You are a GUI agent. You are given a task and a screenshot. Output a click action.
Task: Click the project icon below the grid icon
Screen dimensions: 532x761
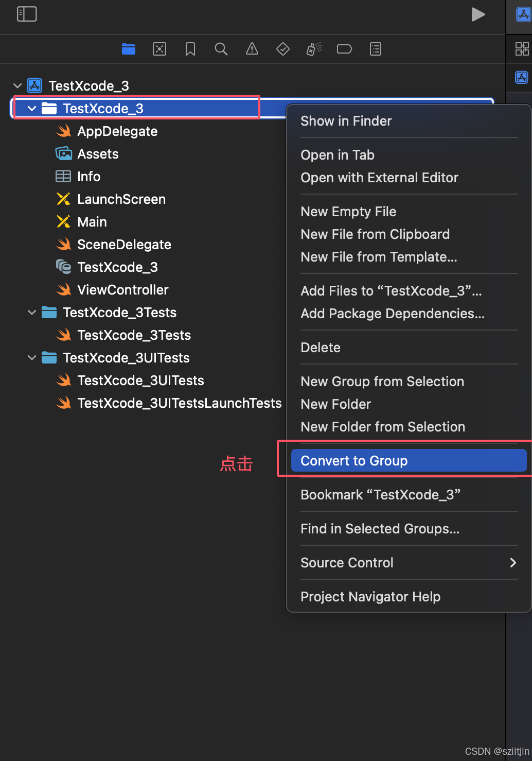522,78
